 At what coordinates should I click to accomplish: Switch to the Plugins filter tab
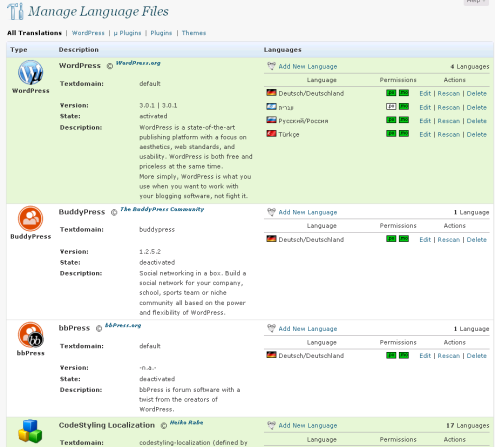(161, 33)
